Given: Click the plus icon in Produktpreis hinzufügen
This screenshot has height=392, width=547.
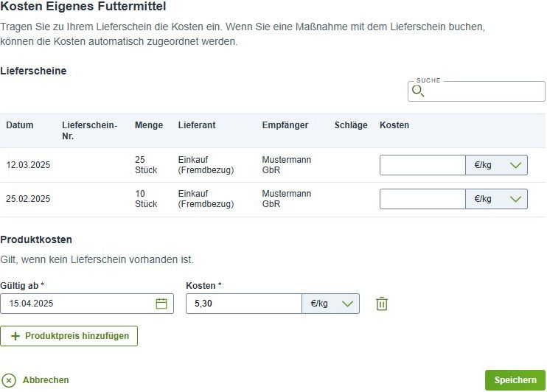Looking at the screenshot, I should [x=15, y=336].
